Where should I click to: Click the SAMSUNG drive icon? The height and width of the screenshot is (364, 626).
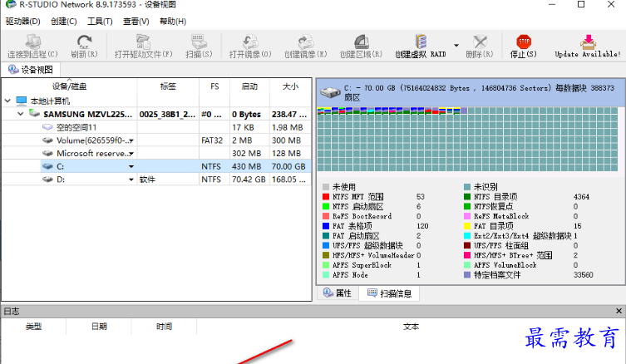click(x=34, y=114)
